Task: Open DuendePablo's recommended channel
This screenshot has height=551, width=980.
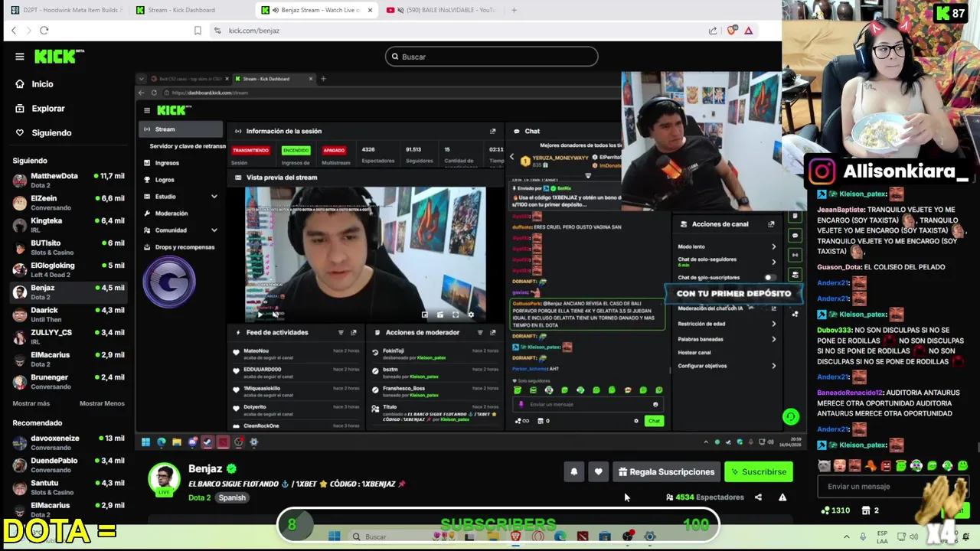Action: click(69, 465)
